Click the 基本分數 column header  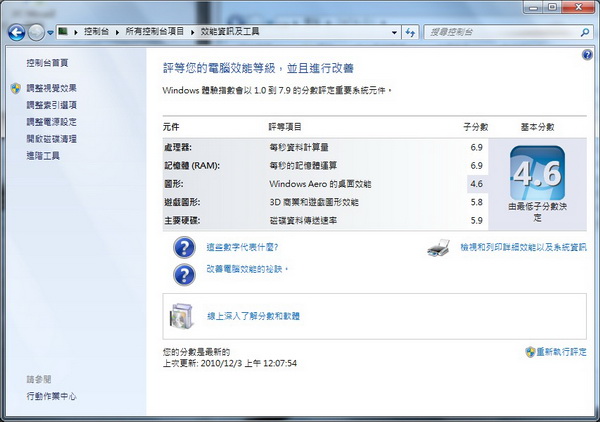coord(538,127)
